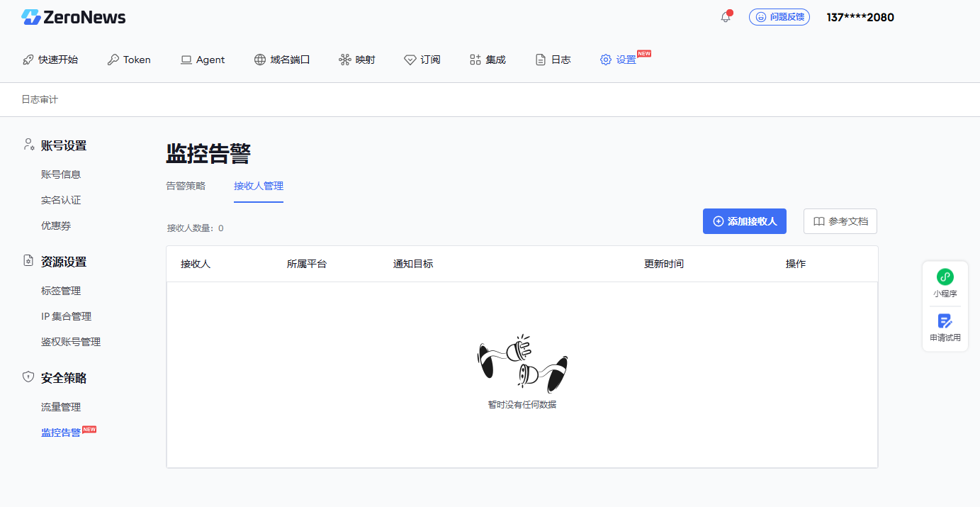Click the ZeroNews logo
This screenshot has width=980, height=507.
pyautogui.click(x=74, y=18)
